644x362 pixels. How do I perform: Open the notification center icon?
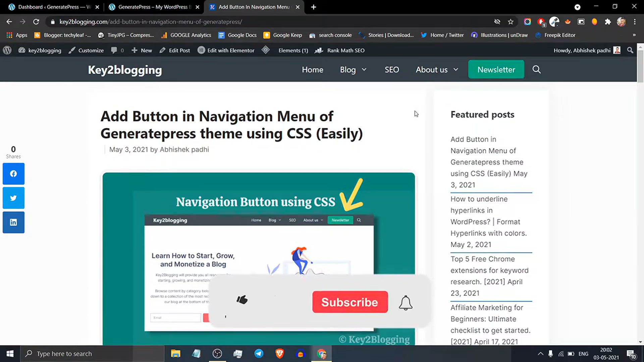631,354
